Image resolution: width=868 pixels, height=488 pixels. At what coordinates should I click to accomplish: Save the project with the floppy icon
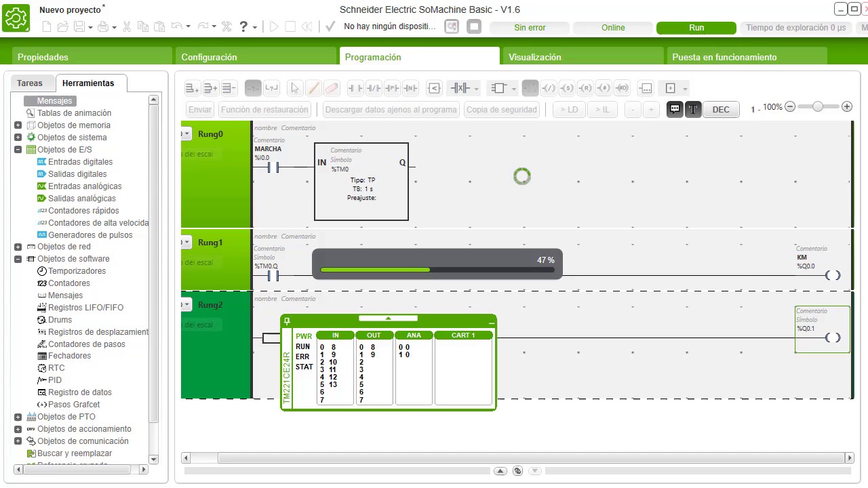[x=79, y=27]
